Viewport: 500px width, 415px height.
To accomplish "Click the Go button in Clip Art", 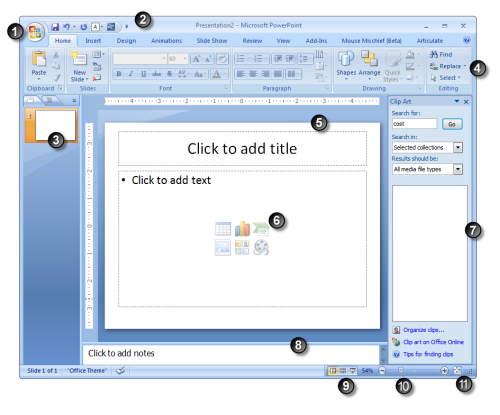I will 452,124.
